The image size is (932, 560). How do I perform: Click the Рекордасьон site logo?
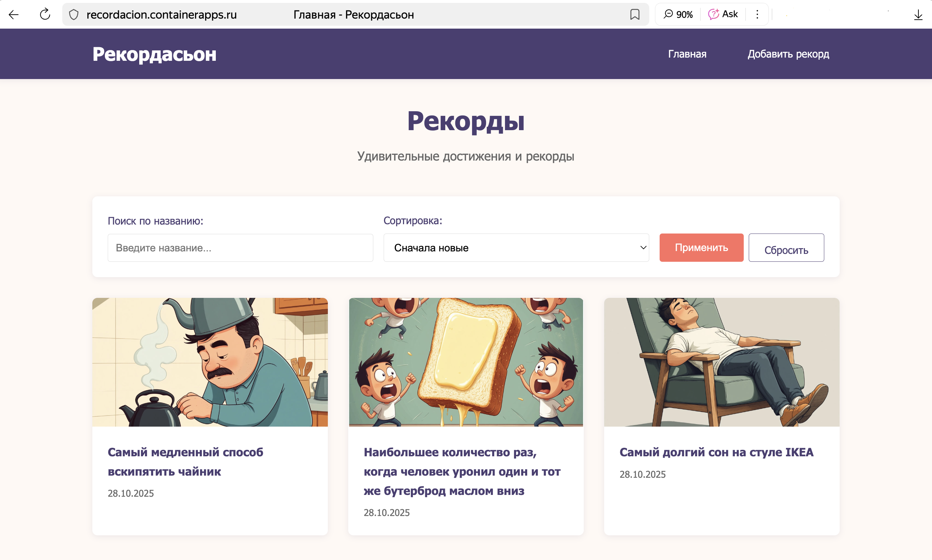click(x=155, y=54)
